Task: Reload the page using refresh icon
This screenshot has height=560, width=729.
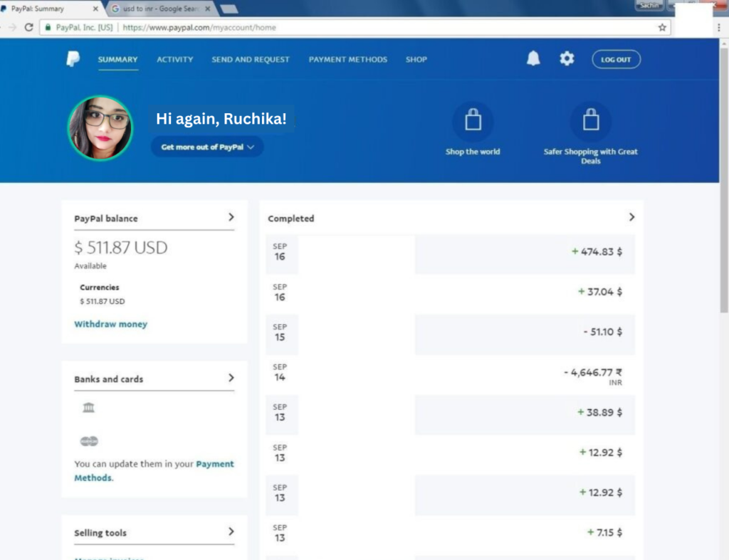Action: point(29,28)
